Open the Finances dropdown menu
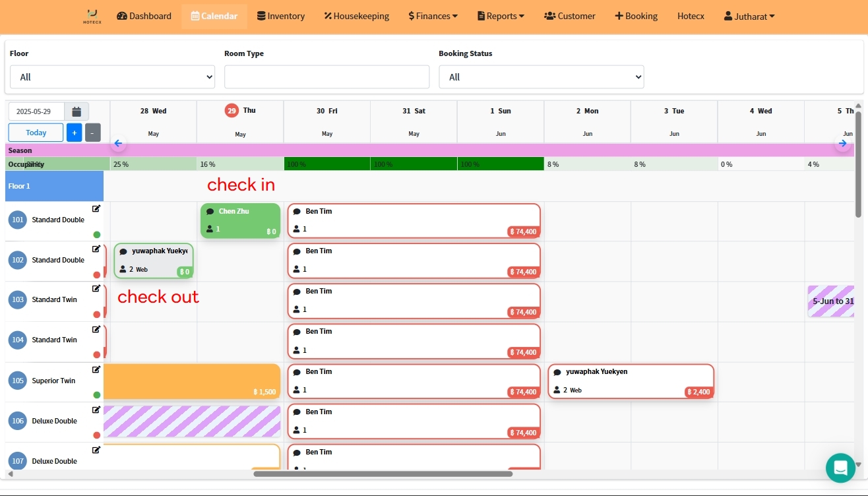Image resolution: width=868 pixels, height=496 pixels. click(433, 16)
